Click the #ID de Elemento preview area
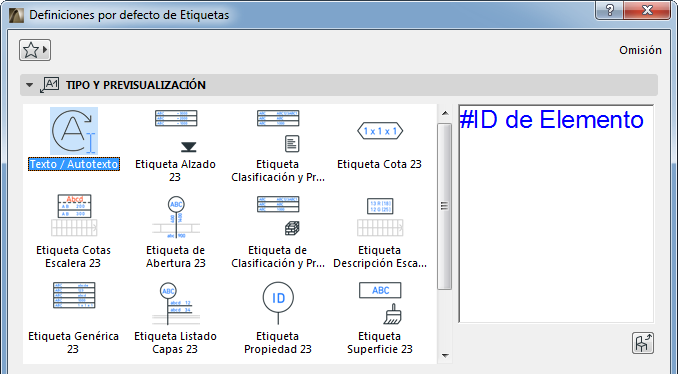 (556, 214)
